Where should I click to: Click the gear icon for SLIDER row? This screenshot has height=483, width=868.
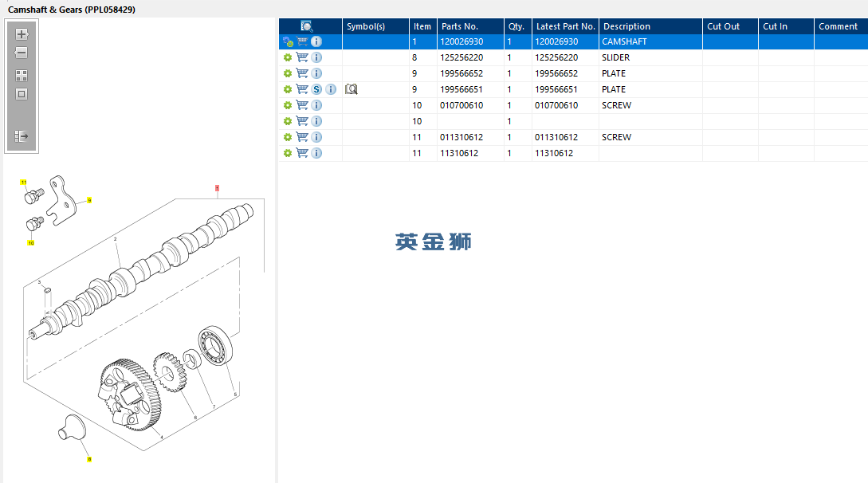288,57
